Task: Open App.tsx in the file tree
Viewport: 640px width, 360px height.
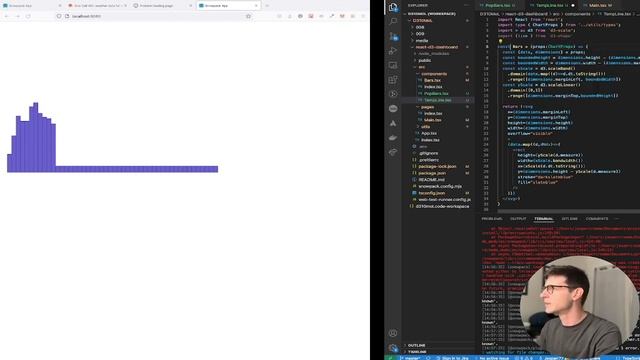Action: [437, 133]
